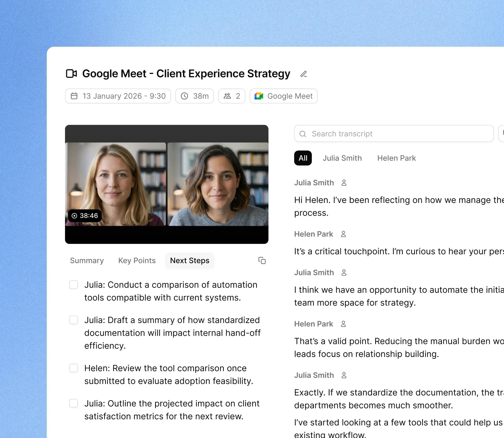The image size is (504, 438).
Task: Check 'Conduct a comparison of automation tools' task
Action: click(74, 284)
